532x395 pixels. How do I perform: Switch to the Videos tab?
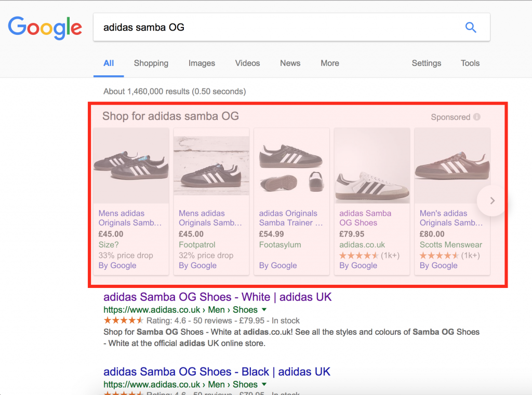[x=248, y=63]
